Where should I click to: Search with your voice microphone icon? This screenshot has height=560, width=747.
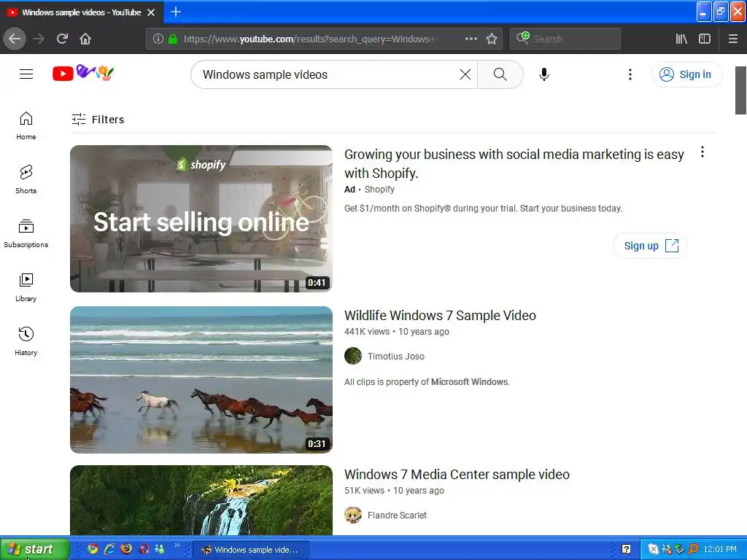tap(544, 74)
